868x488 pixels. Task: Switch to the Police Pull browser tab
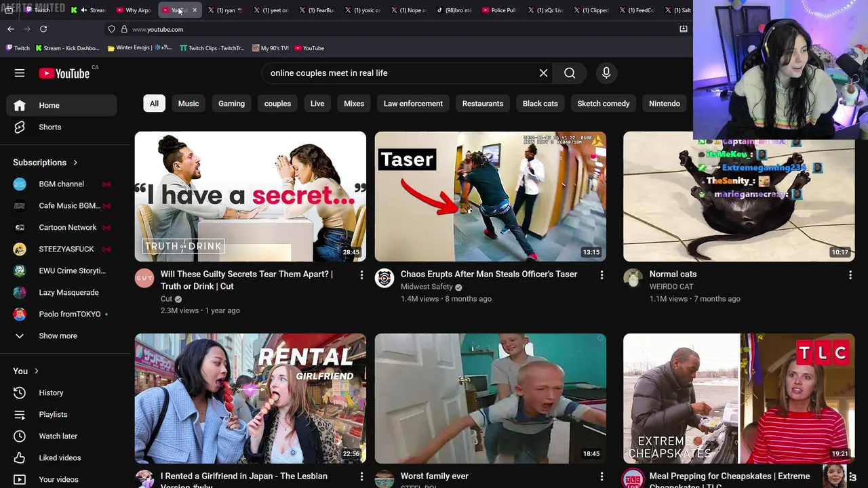click(500, 10)
